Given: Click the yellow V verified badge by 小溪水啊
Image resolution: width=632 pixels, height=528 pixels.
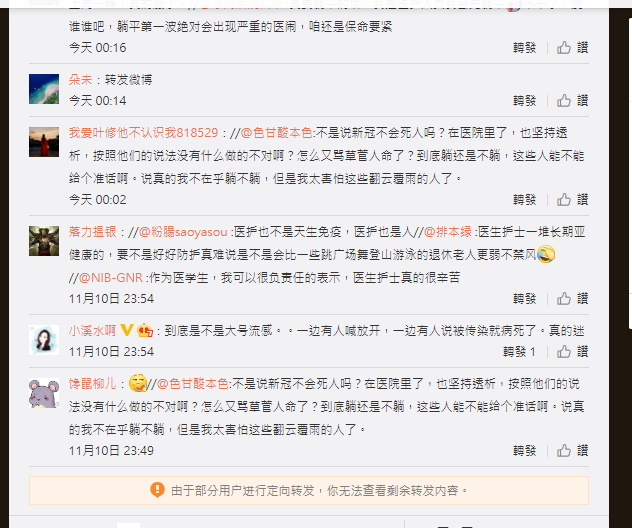Looking at the screenshot, I should coord(127,331).
